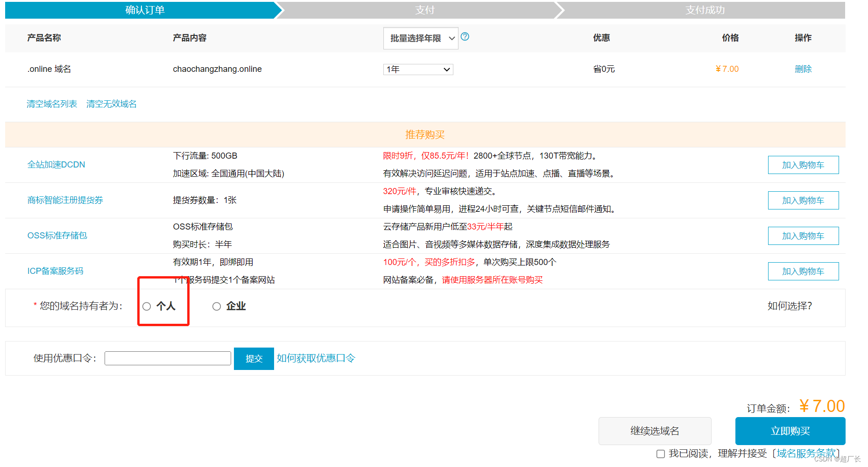
Task: Click 320元/件 trademark price text
Action: [x=400, y=191]
